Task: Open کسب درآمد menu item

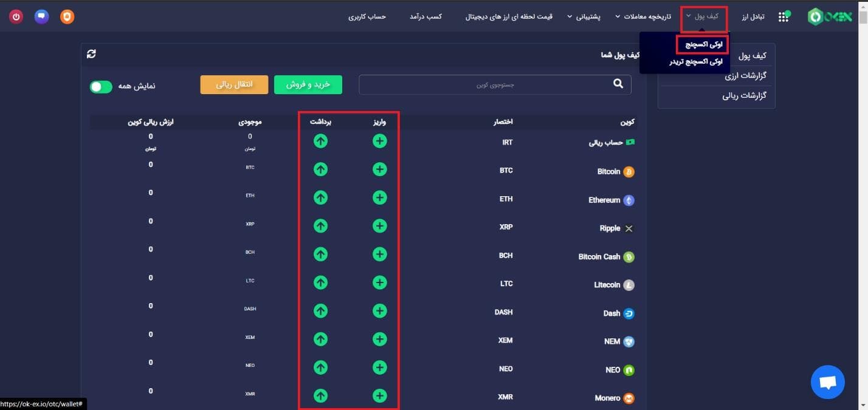Action: (x=425, y=16)
